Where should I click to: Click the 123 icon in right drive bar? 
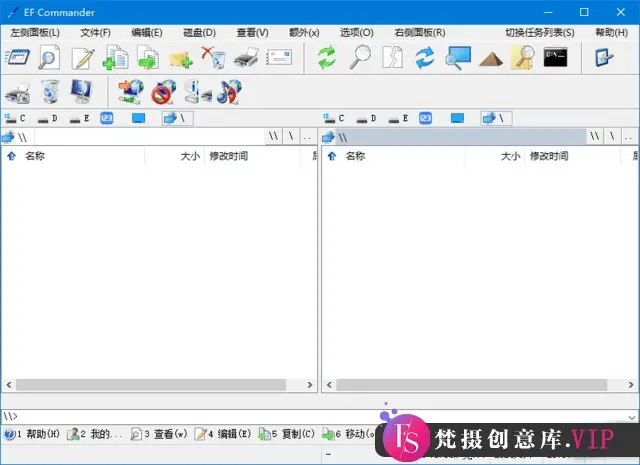pos(425,118)
